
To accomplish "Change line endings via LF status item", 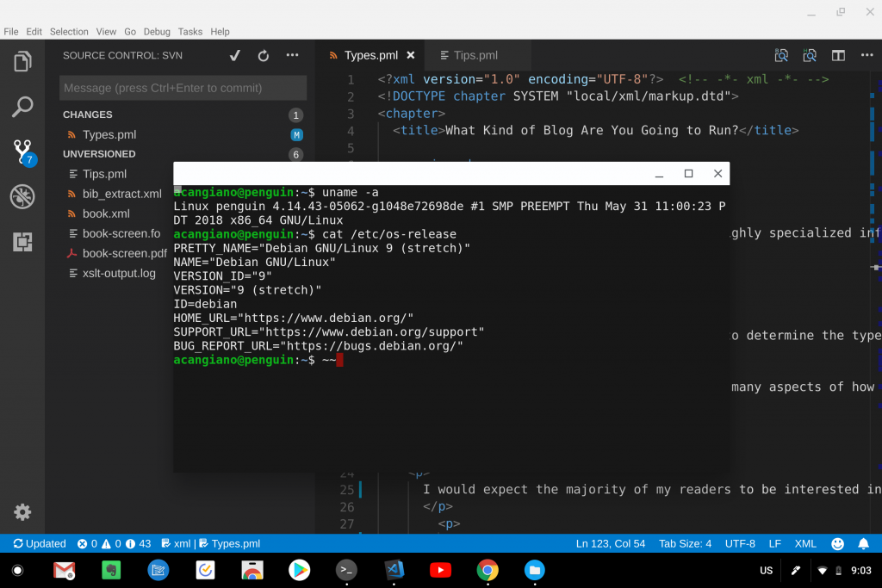I will coord(775,543).
